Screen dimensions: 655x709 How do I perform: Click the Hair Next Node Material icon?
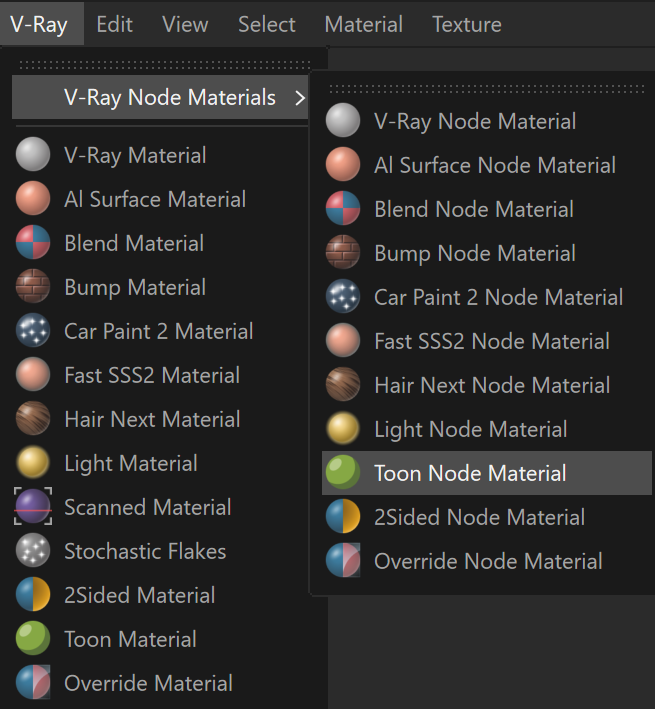click(x=343, y=384)
